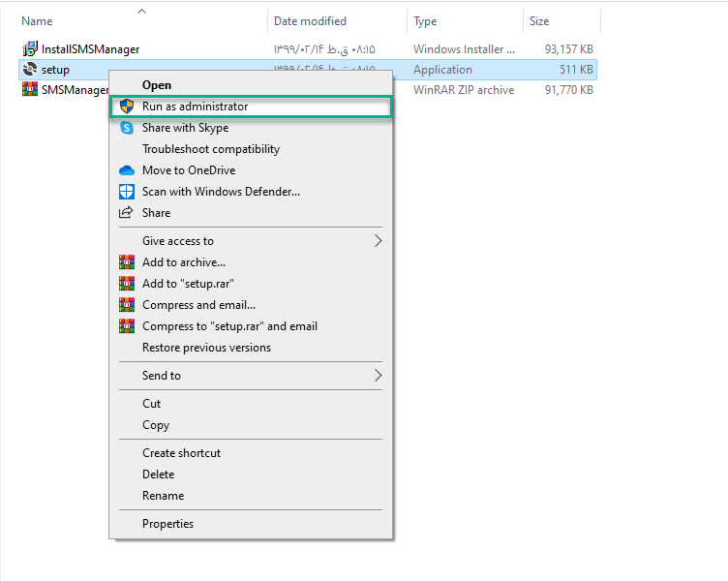Click the Skype icon in context menu
The image size is (728, 581).
tap(127, 128)
